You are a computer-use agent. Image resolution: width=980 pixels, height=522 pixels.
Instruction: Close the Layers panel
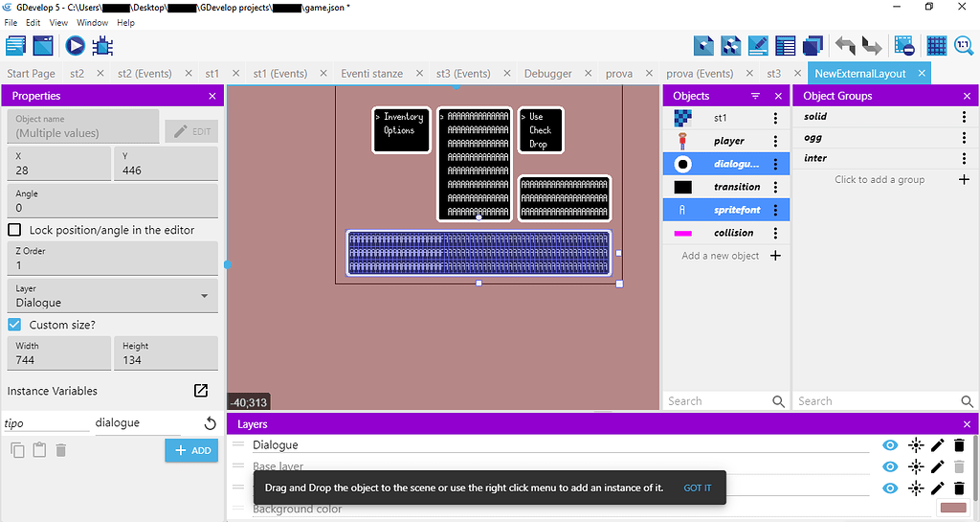tap(967, 424)
